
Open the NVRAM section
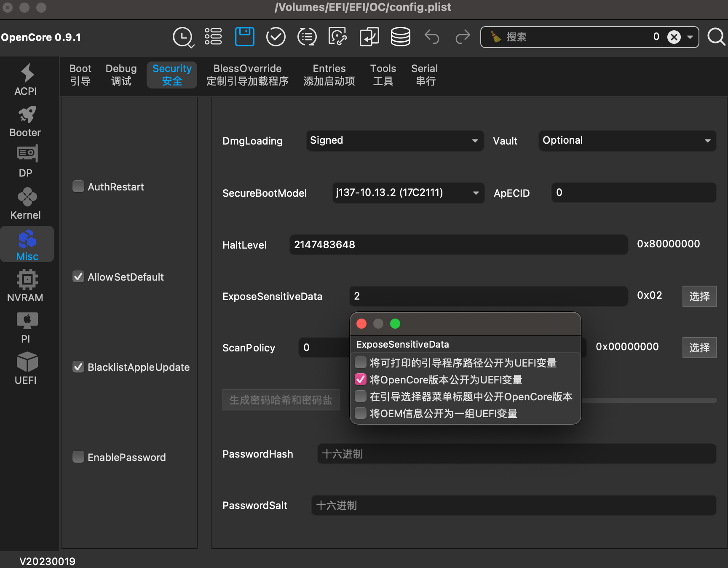26,286
